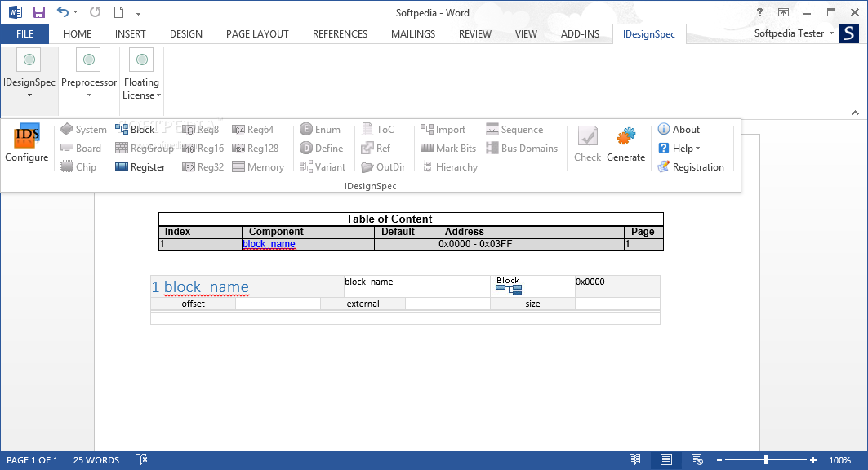Insert a Reg8 register

[200, 130]
